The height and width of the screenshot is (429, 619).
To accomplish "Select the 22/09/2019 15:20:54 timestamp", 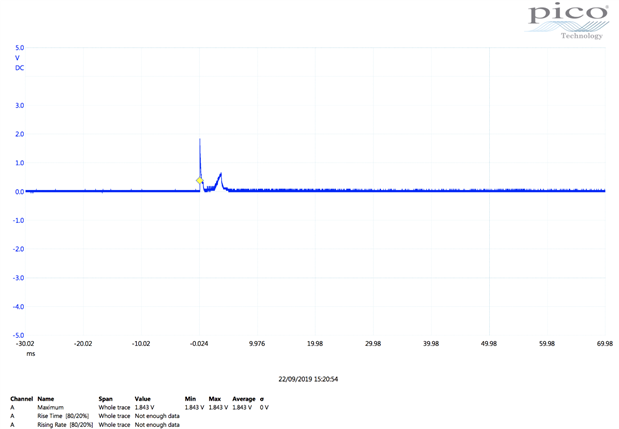I will click(308, 379).
